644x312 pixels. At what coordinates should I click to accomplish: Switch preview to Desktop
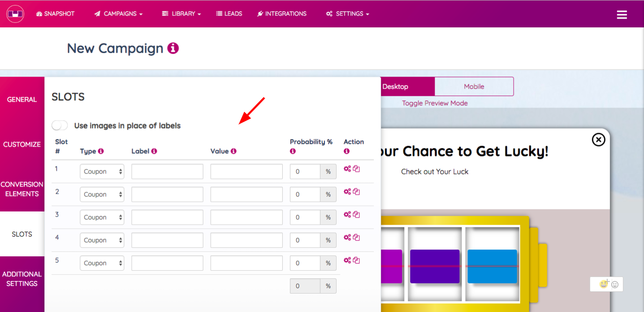pyautogui.click(x=407, y=87)
